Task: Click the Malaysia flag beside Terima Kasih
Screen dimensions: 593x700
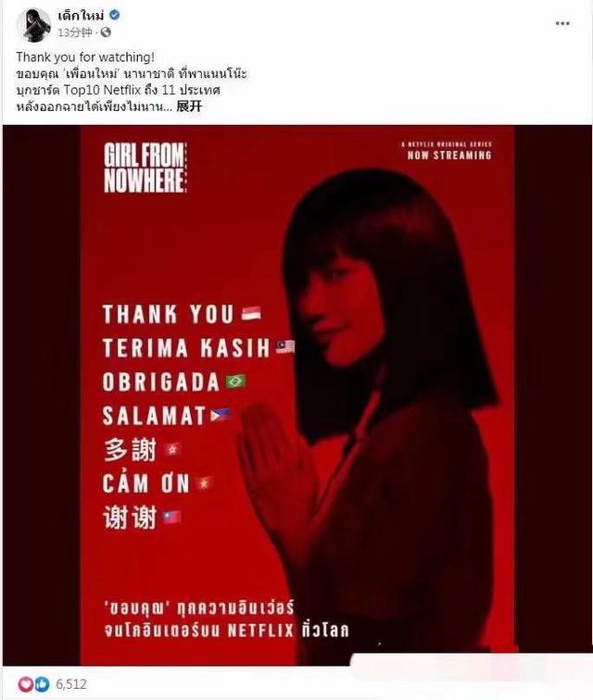Action: (284, 347)
